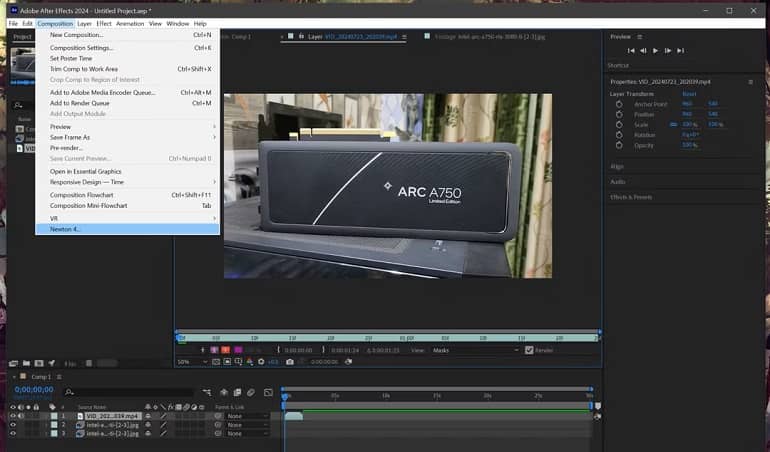Open the Animation menu
Screen dimensions: 770x452
[130, 24]
